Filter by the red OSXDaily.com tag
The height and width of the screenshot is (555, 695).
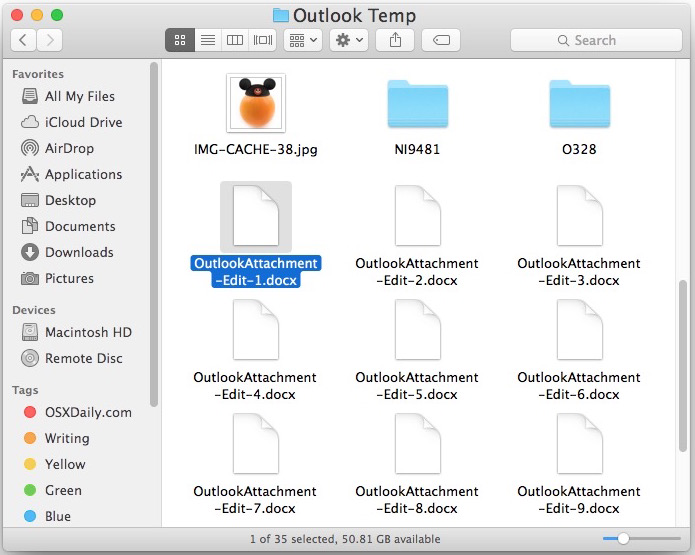78,412
